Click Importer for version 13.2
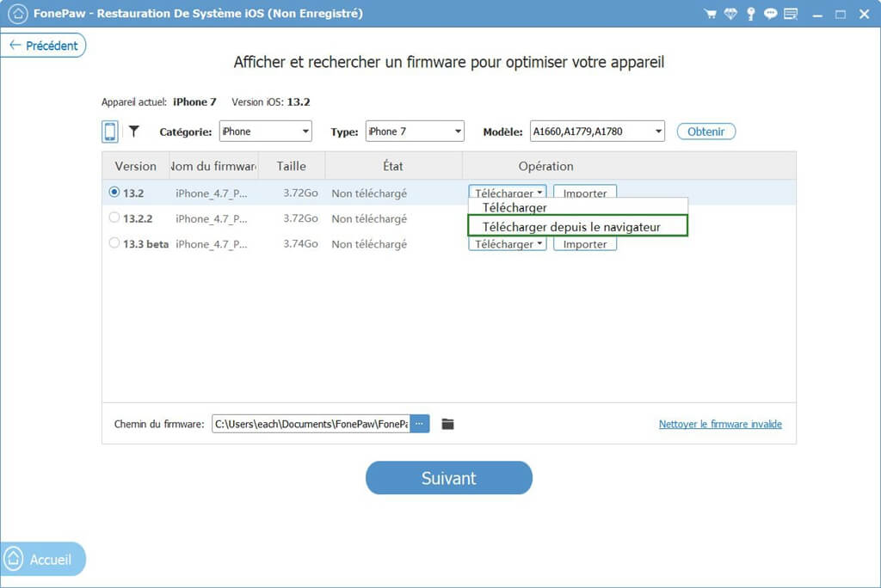The image size is (881, 588). pyautogui.click(x=585, y=192)
